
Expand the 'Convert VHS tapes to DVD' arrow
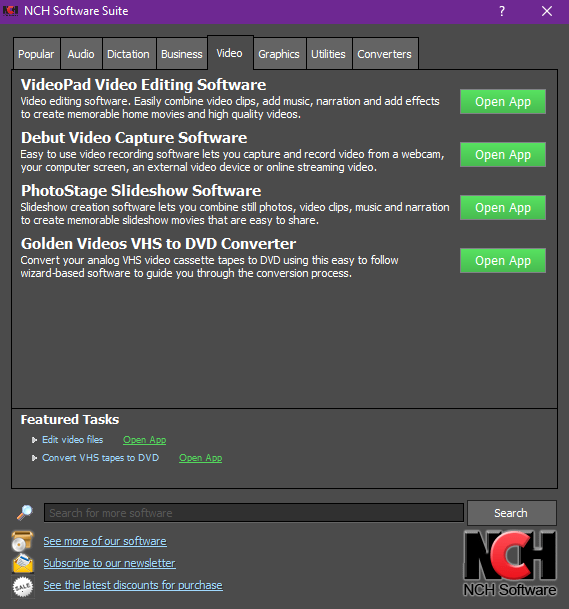click(x=34, y=458)
